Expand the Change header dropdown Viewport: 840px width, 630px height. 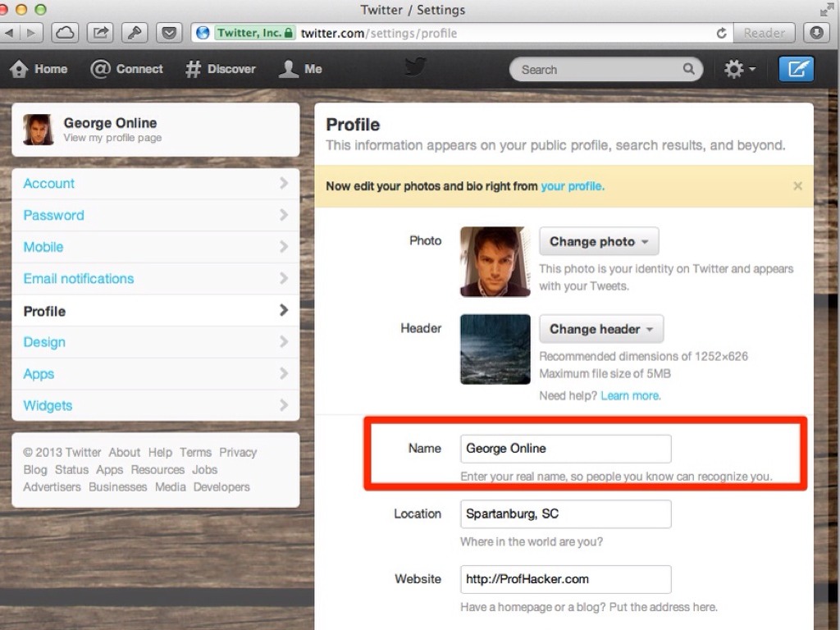click(x=601, y=329)
